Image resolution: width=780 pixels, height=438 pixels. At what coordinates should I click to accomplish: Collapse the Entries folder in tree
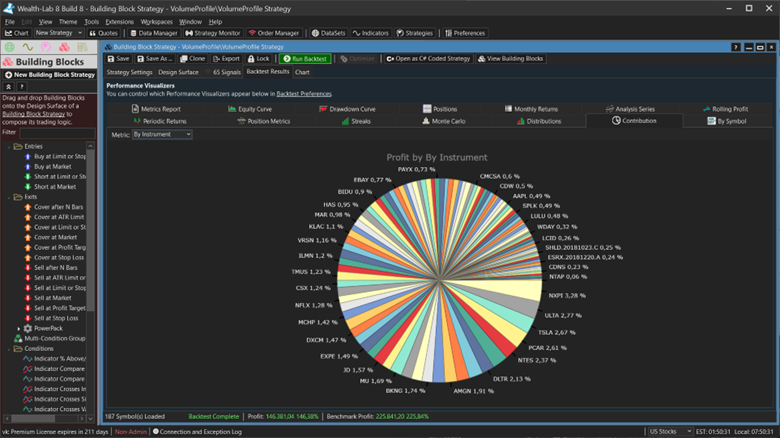click(x=9, y=147)
